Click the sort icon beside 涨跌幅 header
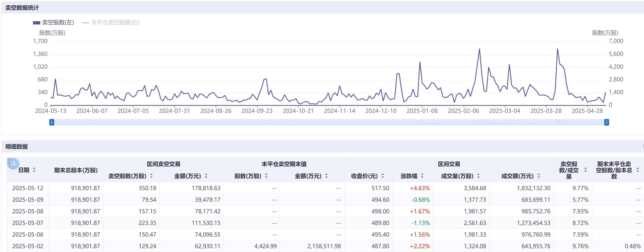The image size is (644, 252). (423, 176)
